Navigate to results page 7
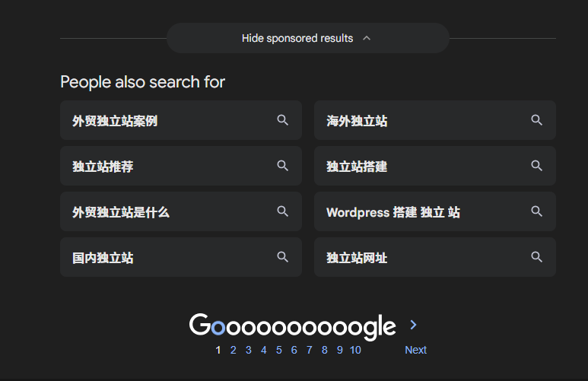This screenshot has height=381, width=588. [x=310, y=350]
